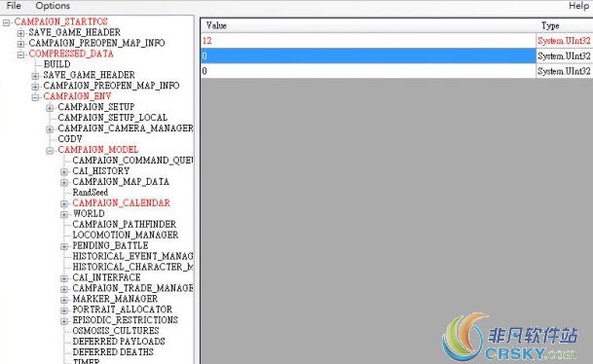The width and height of the screenshot is (593, 364).
Task: Select the CAMPAIGN_ENV tree label
Action: (77, 96)
